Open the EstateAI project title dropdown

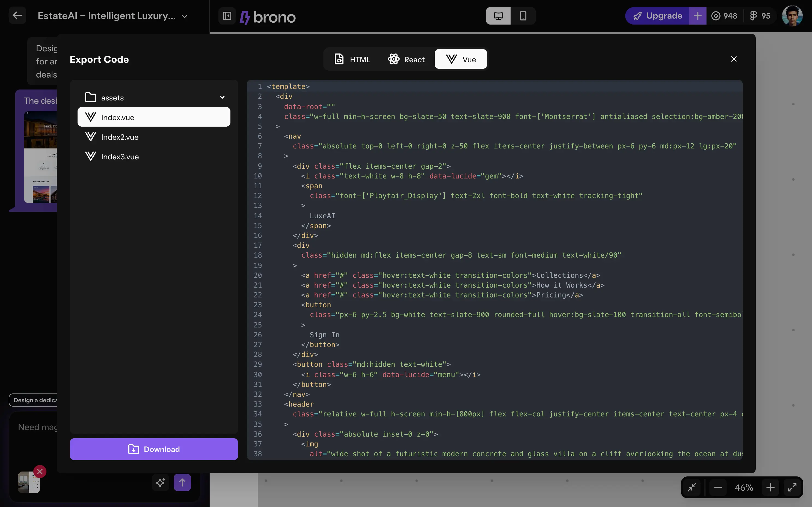tap(184, 16)
